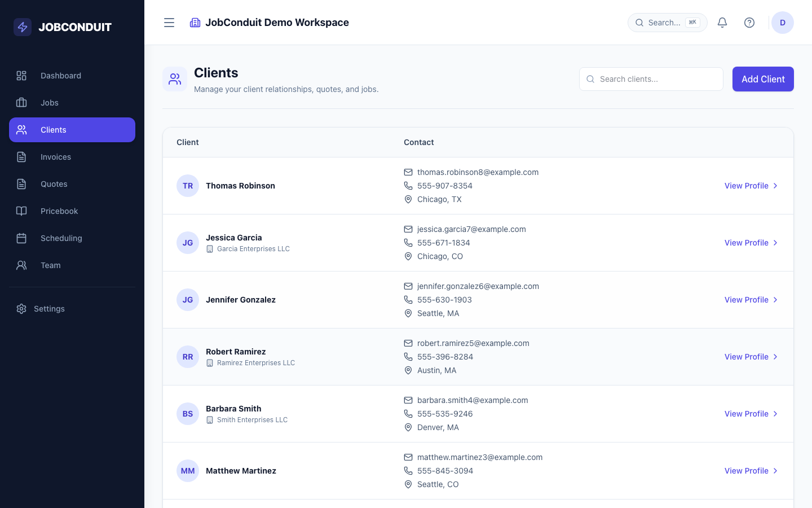This screenshot has height=508, width=812.
Task: Focus the Search clients input field
Action: [x=651, y=79]
